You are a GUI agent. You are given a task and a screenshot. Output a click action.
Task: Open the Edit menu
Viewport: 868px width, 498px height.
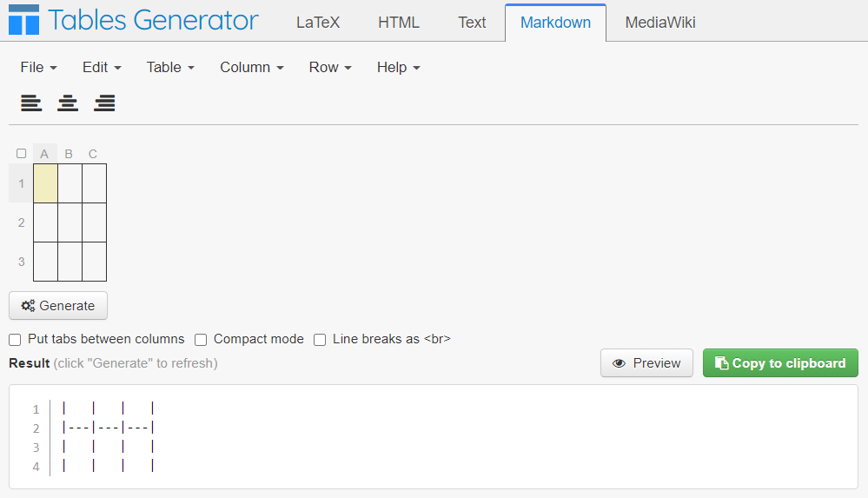[102, 67]
